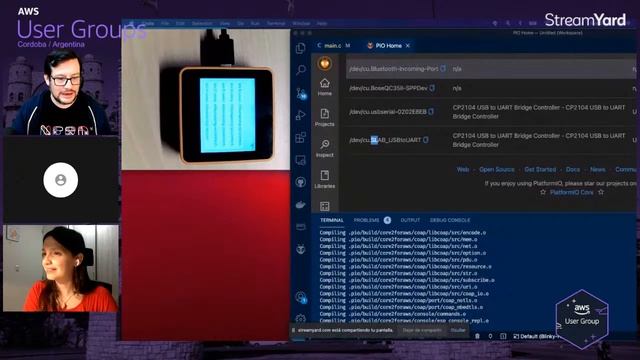The height and width of the screenshot is (360, 640).
Task: Click star icon left of PlatformIO Core
Action: pos(543,192)
